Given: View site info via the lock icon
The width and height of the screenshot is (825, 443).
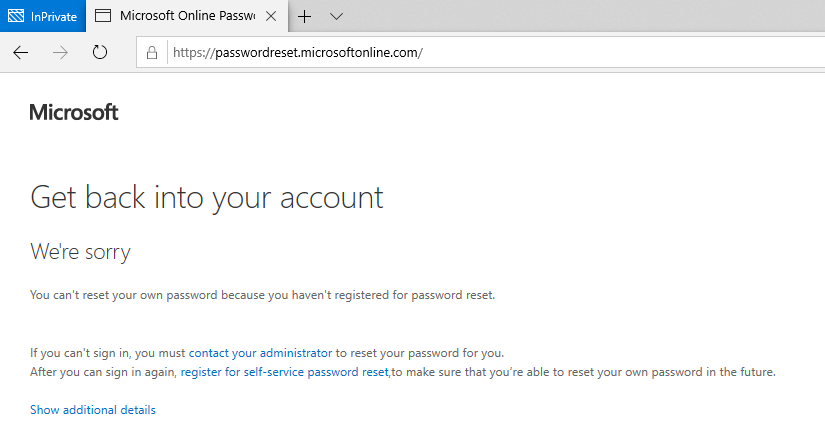Looking at the screenshot, I should tap(152, 53).
